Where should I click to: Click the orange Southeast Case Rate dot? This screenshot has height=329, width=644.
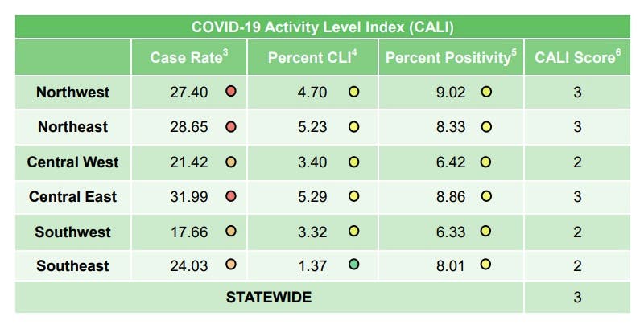tap(231, 265)
